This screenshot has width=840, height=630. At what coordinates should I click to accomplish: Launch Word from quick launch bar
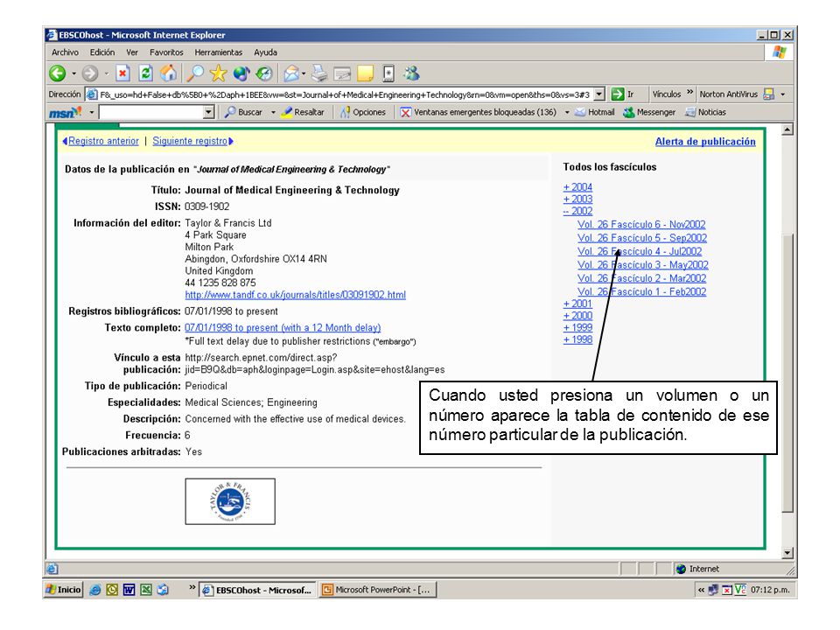[x=129, y=590]
